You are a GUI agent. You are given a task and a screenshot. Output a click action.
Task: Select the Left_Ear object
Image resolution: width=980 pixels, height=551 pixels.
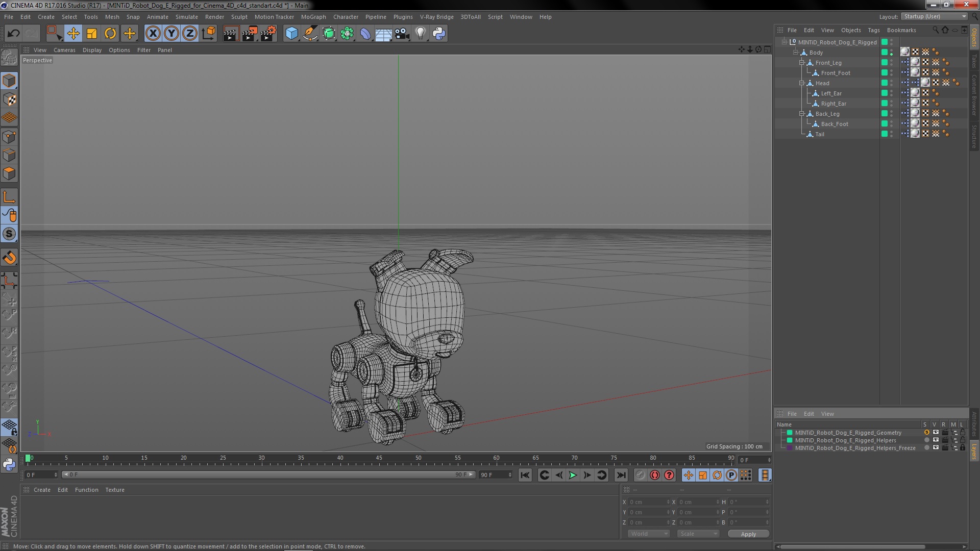(831, 93)
